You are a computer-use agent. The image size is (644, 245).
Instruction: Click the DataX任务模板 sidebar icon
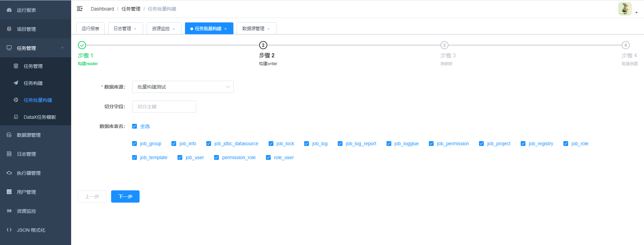click(16, 117)
